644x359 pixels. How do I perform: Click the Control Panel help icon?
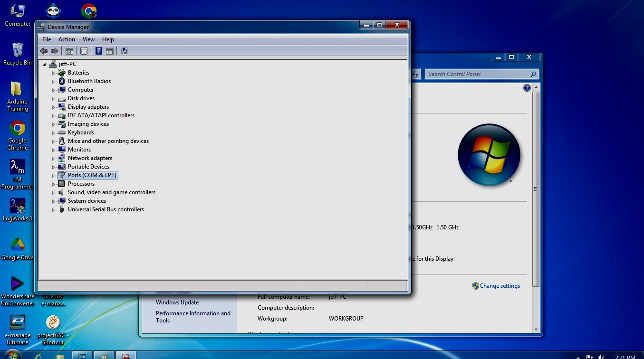pyautogui.click(x=527, y=88)
